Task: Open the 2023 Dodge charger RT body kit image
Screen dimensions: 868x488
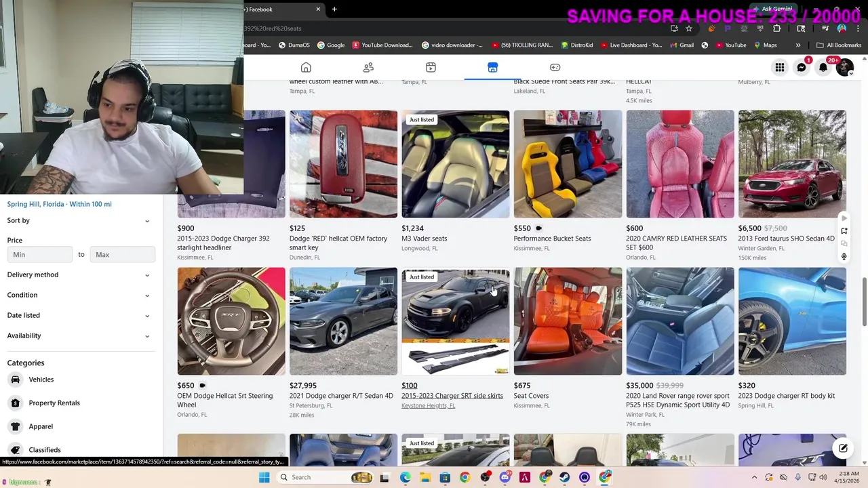Action: [x=792, y=321]
